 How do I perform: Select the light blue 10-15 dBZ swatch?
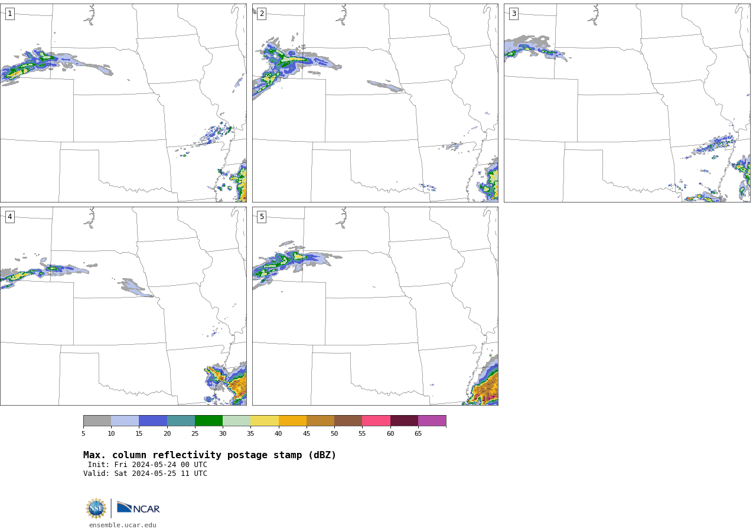point(125,420)
